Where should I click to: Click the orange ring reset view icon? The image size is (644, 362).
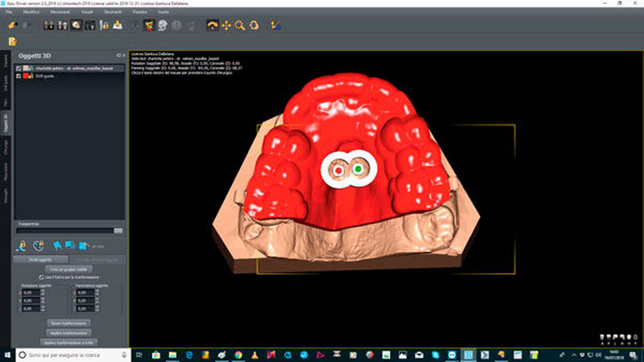coord(254,25)
